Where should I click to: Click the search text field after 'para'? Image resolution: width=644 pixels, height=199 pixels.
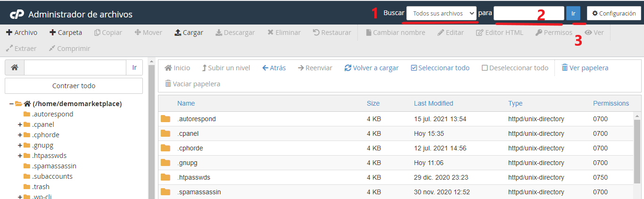pyautogui.click(x=528, y=13)
